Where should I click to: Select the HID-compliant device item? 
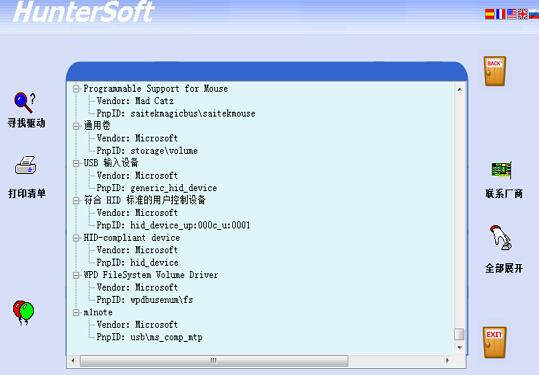[132, 238]
